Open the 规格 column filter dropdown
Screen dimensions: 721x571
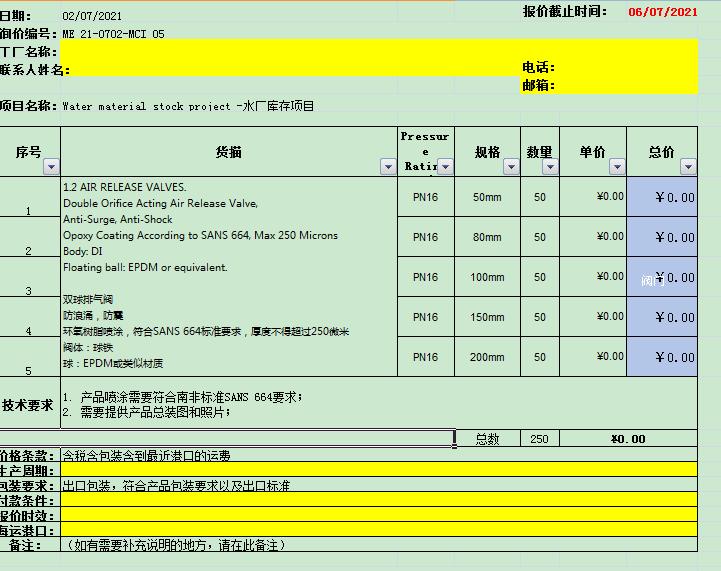click(511, 167)
